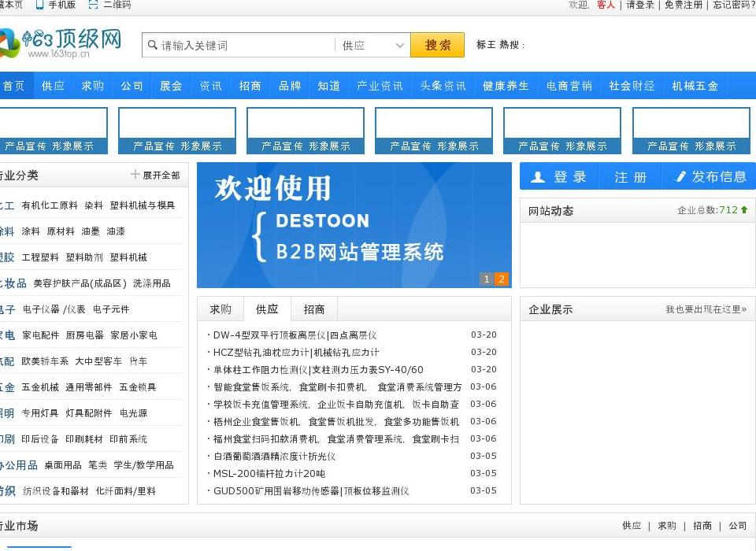Open 供应 in the navigation bar
The image size is (756, 551).
click(53, 86)
